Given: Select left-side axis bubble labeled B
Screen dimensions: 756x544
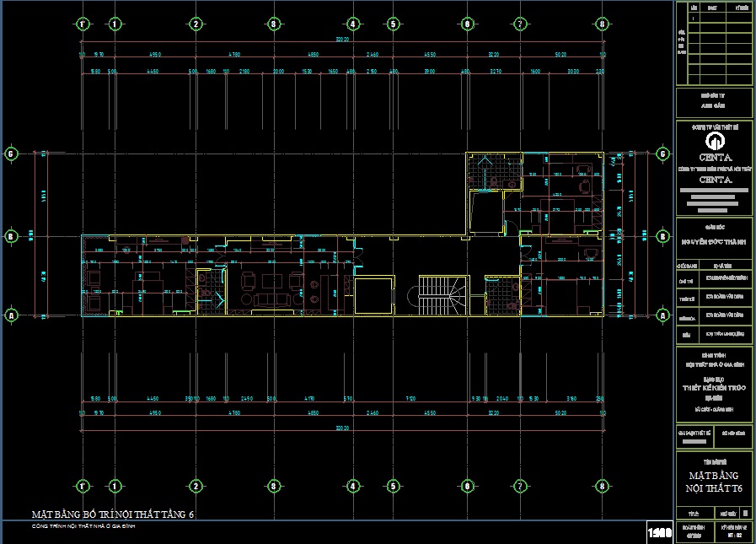Looking at the screenshot, I should [x=11, y=236].
